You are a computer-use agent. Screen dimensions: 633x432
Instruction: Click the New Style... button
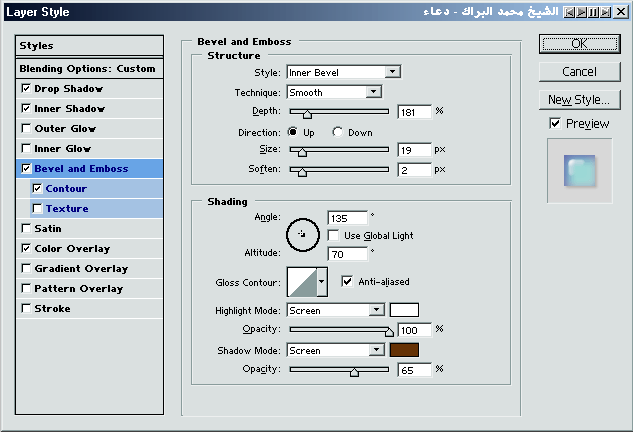(580, 100)
